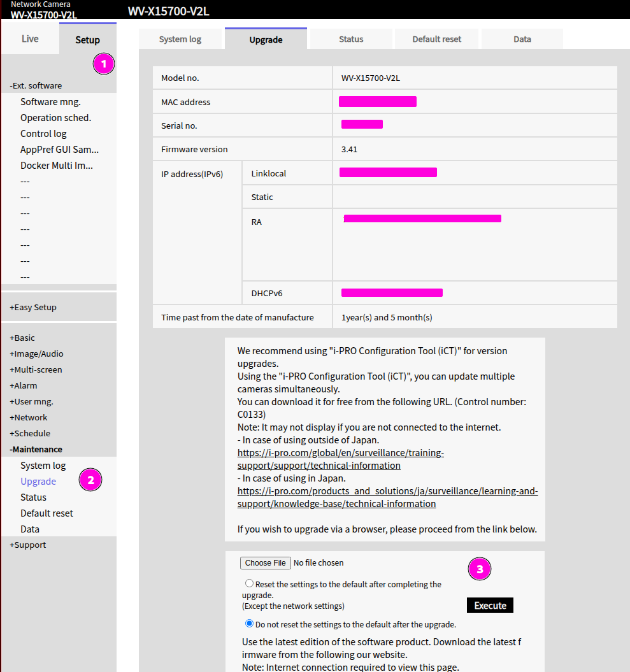The width and height of the screenshot is (630, 672).
Task: Click the Choose File button
Action: click(x=265, y=563)
